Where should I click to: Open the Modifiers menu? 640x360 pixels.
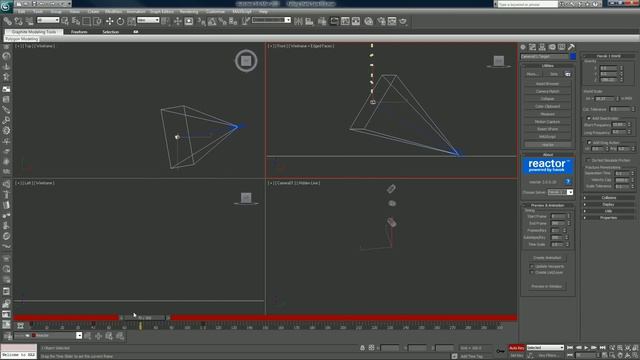(113, 12)
